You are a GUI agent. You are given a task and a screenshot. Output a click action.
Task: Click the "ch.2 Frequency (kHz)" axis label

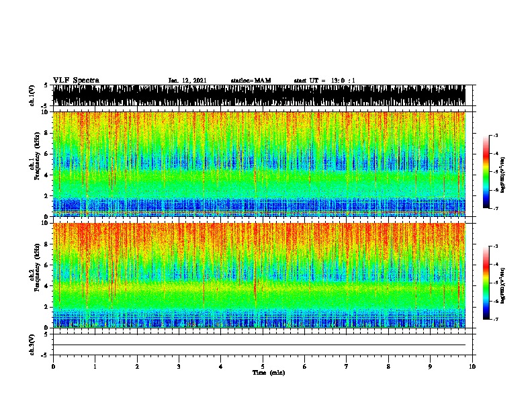coord(34,267)
